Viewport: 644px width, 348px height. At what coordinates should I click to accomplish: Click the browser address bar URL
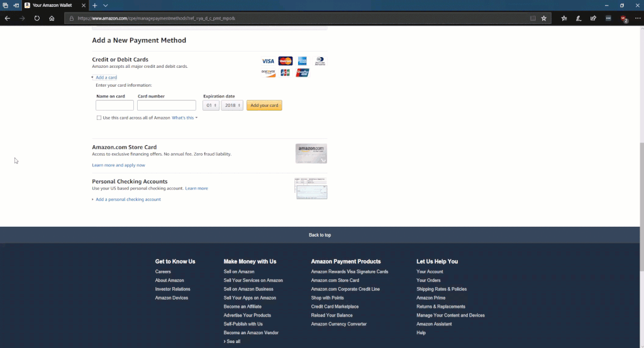pyautogui.click(x=156, y=18)
